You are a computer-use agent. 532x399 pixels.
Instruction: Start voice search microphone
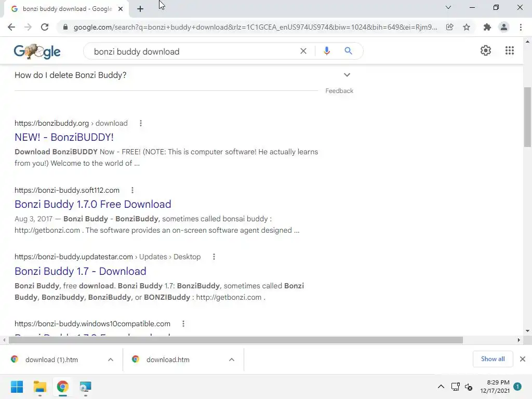click(326, 51)
